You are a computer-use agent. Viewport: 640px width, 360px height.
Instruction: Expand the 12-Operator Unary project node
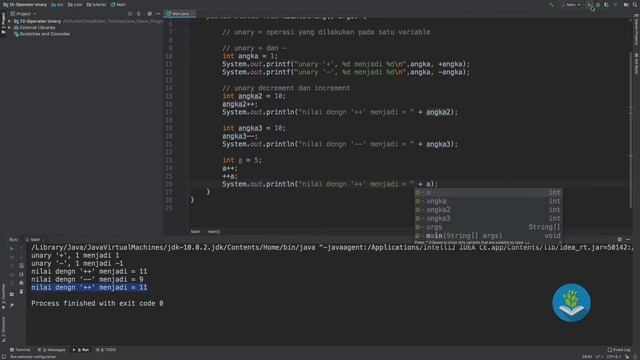[9, 21]
